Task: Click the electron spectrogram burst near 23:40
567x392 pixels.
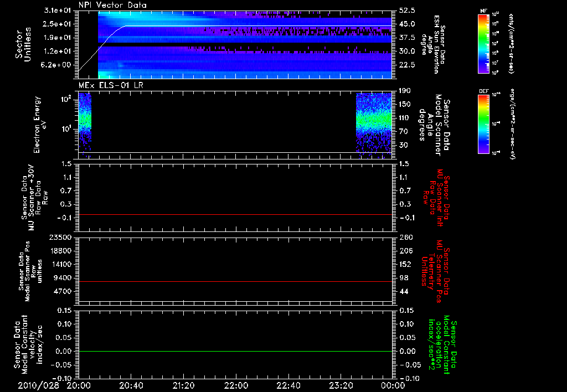Action: point(374,125)
